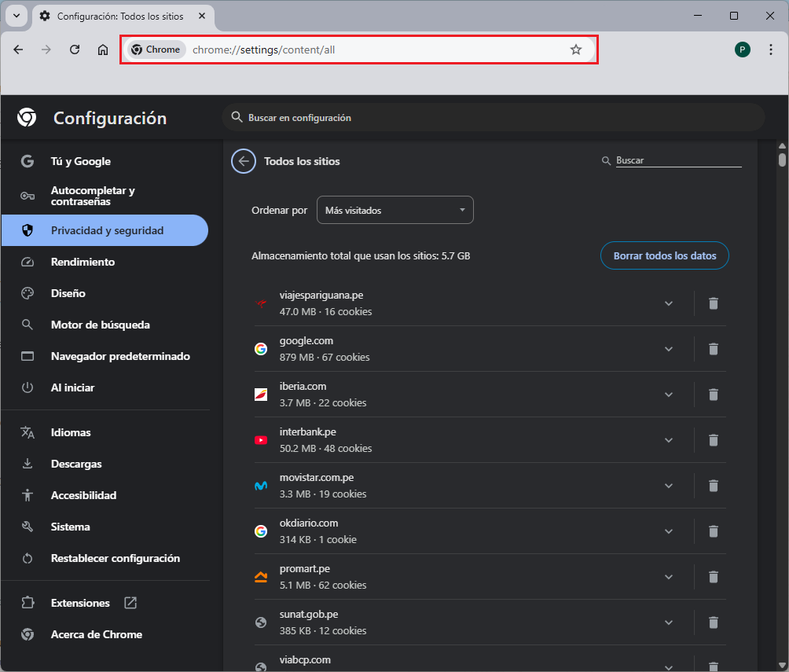Open Al iniciar settings
This screenshot has height=672, width=789.
point(105,387)
